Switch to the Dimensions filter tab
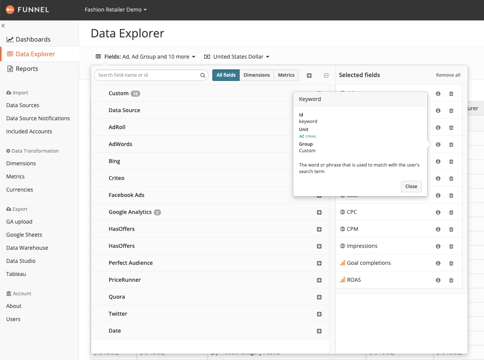 (x=256, y=75)
